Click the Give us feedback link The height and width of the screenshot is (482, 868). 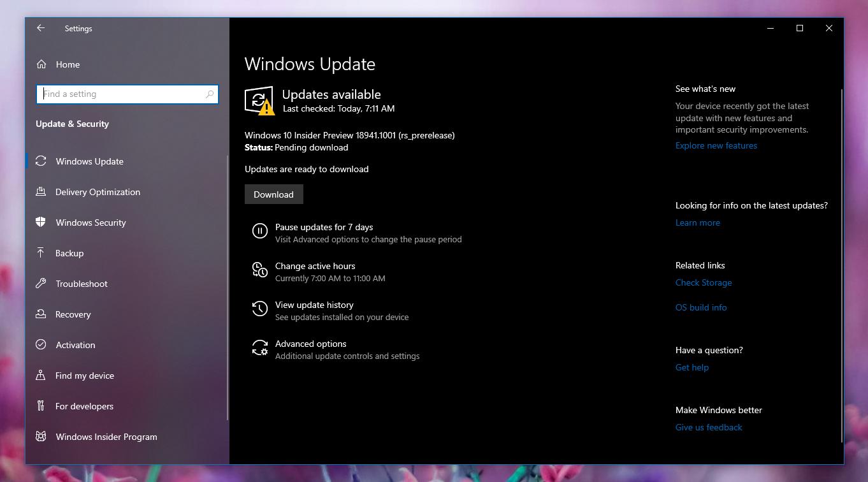pos(709,427)
